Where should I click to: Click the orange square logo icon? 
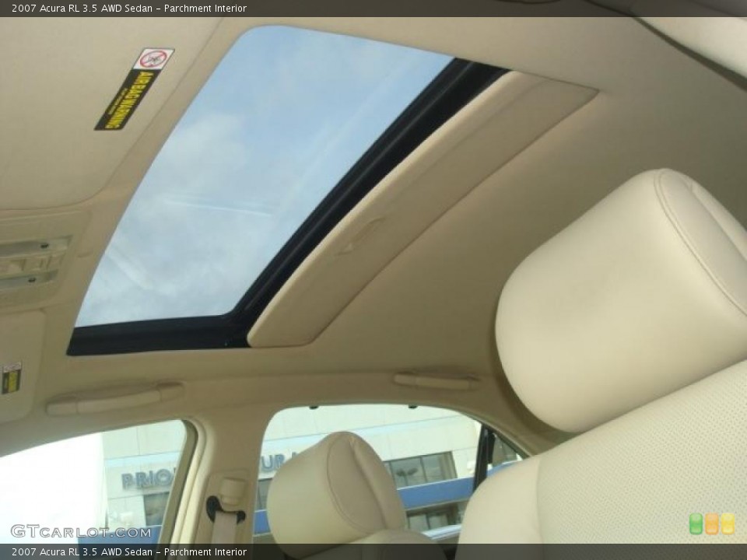[x=712, y=523]
